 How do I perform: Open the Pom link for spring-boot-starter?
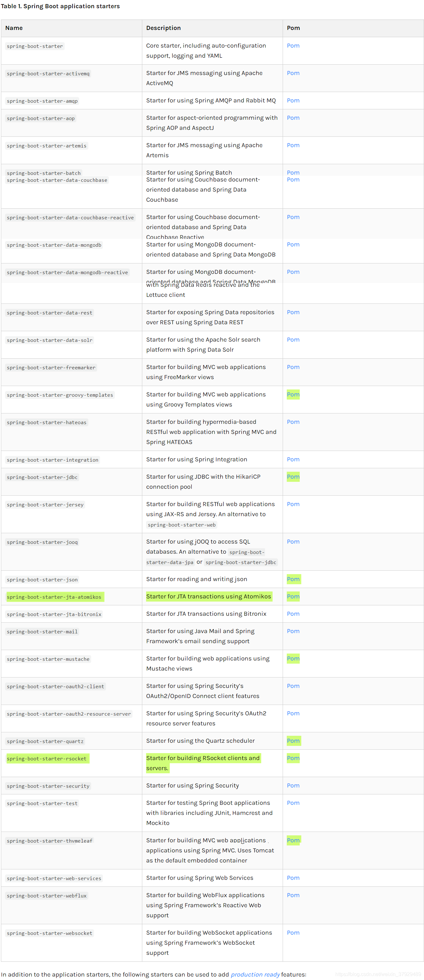click(x=293, y=46)
